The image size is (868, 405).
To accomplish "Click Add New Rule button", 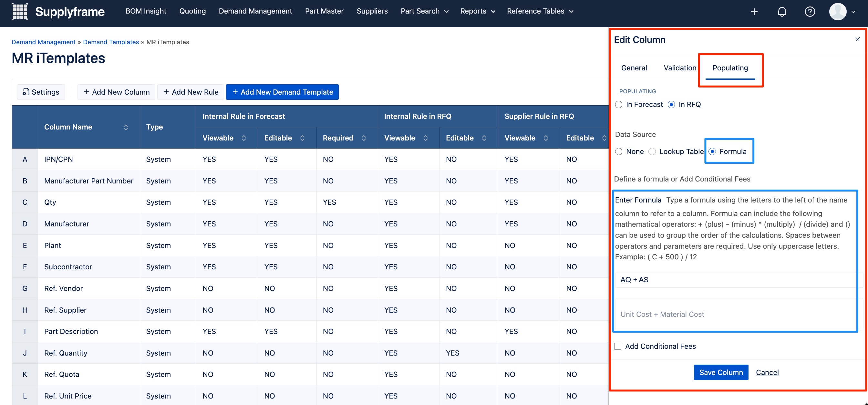I will pos(191,92).
